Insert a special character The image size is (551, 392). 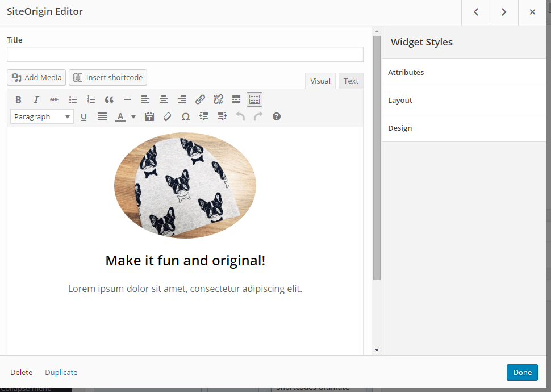185,116
